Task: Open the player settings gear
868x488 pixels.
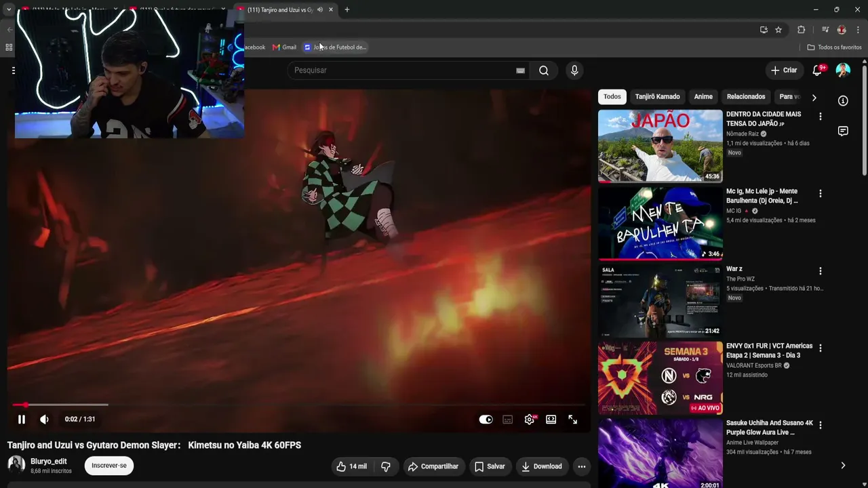Action: pos(530,420)
